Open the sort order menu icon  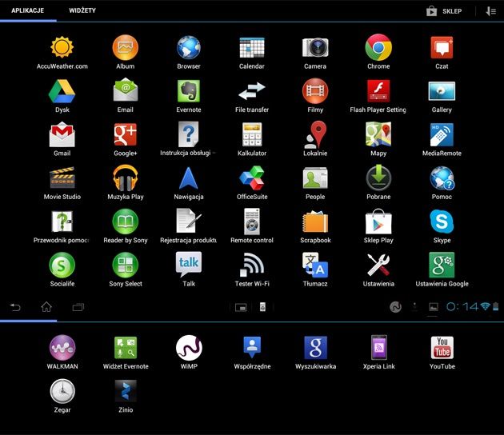(491, 11)
